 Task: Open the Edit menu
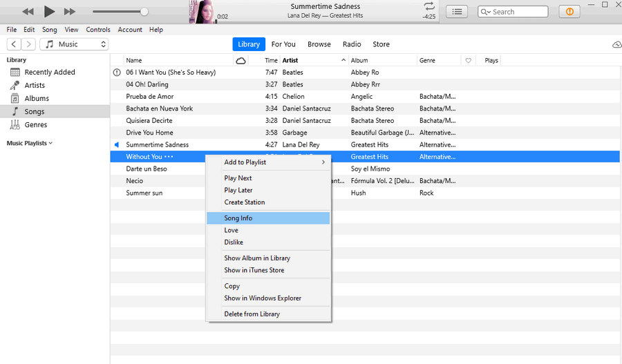29,29
